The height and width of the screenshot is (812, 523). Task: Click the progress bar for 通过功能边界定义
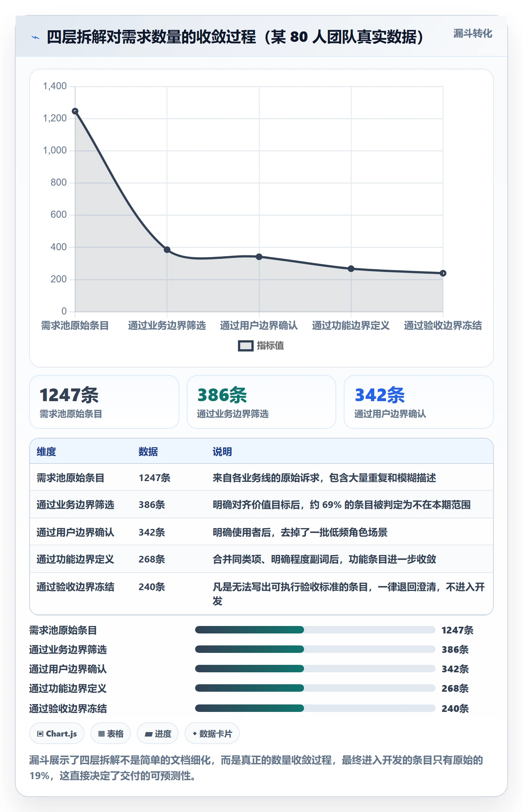[315, 688]
